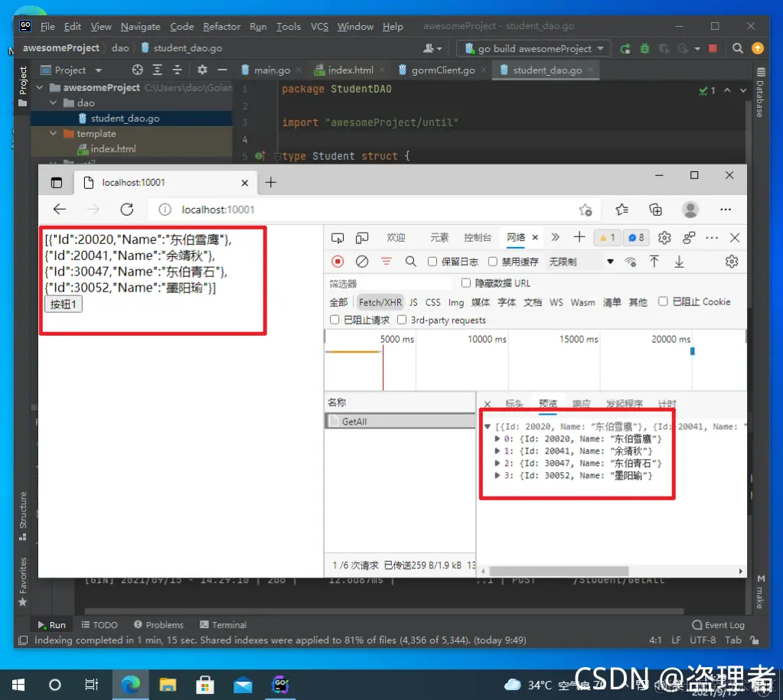
Task: Stop the running process with red square
Action: pyautogui.click(x=713, y=48)
